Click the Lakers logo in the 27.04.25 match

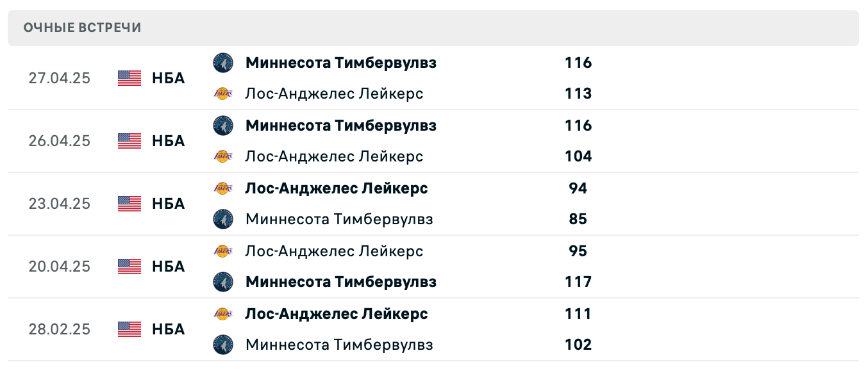[223, 94]
